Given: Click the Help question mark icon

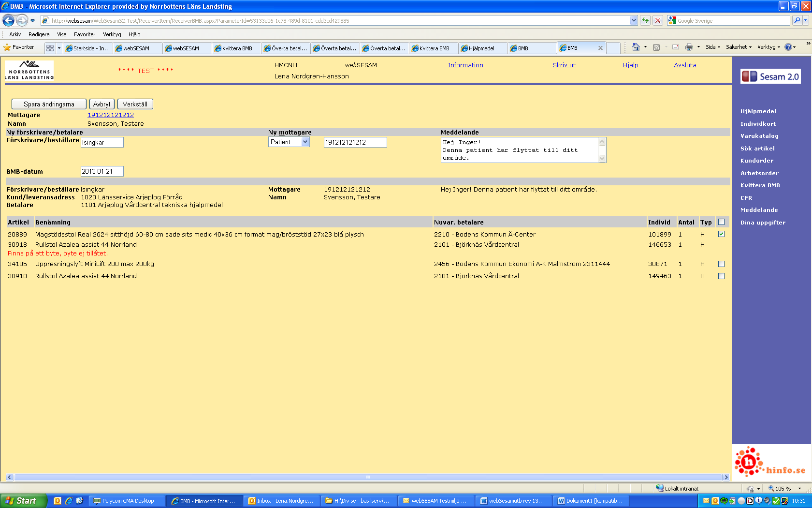Looking at the screenshot, I should pyautogui.click(x=788, y=47).
